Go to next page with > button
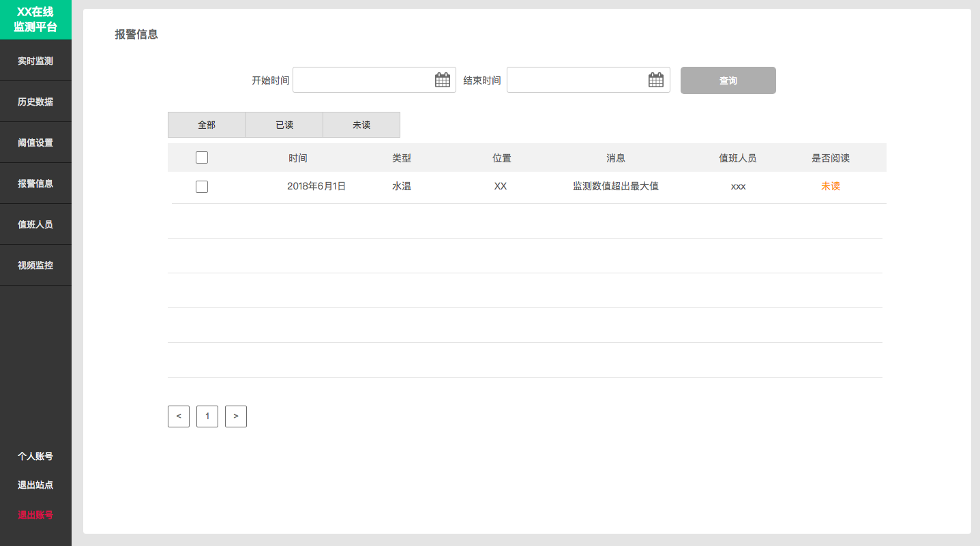The image size is (980, 546). (x=236, y=416)
